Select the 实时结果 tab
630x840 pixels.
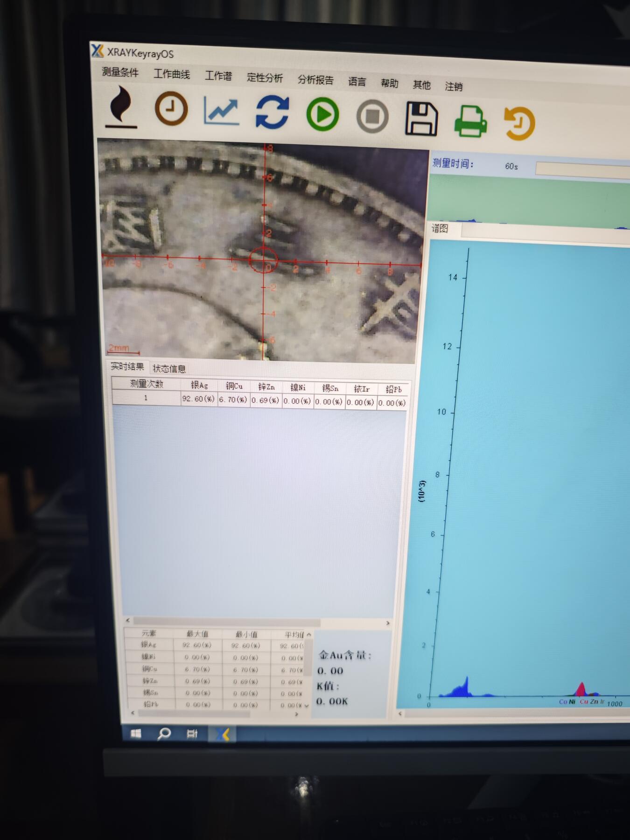[127, 367]
